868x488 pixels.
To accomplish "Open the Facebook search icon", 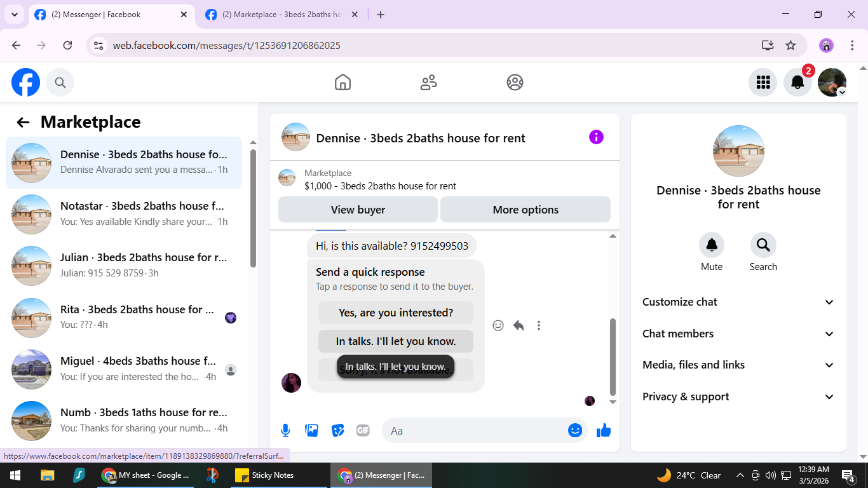I will 60,83.
